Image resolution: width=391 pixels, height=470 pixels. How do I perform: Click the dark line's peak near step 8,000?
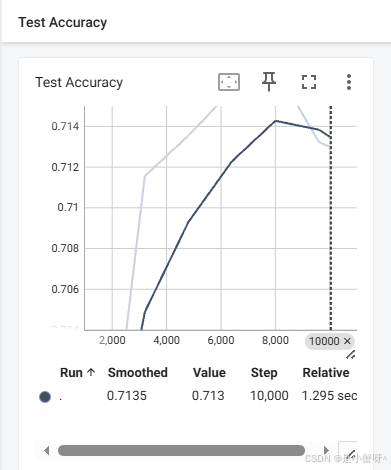click(x=276, y=121)
